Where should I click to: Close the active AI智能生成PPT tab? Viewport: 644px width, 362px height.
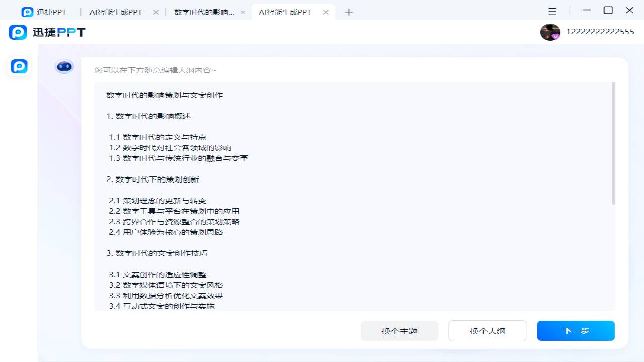(326, 11)
